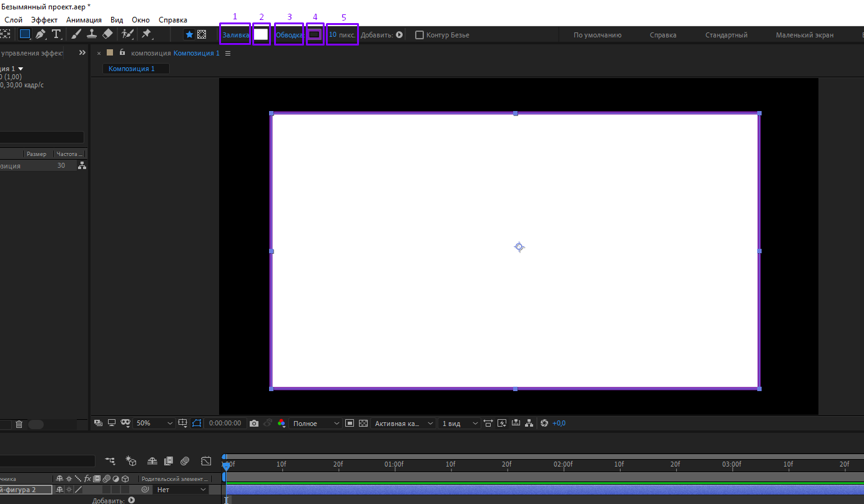Select the Eraser tool

[107, 34]
